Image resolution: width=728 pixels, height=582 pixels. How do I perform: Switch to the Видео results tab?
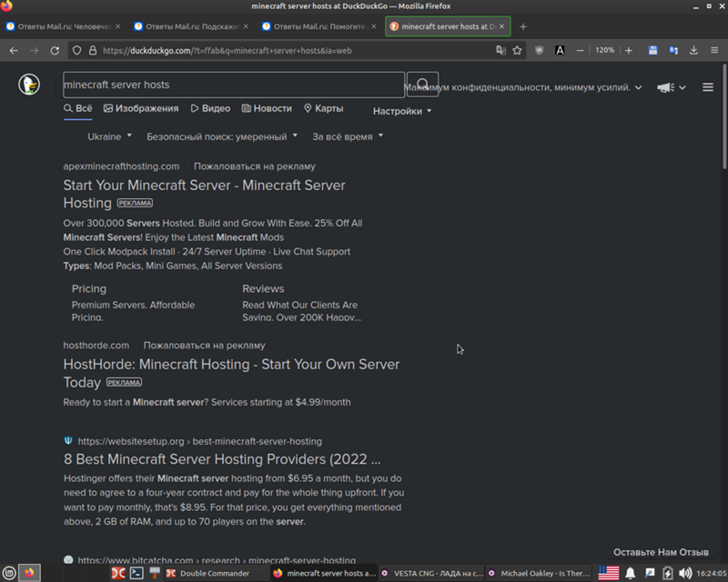tap(210, 108)
